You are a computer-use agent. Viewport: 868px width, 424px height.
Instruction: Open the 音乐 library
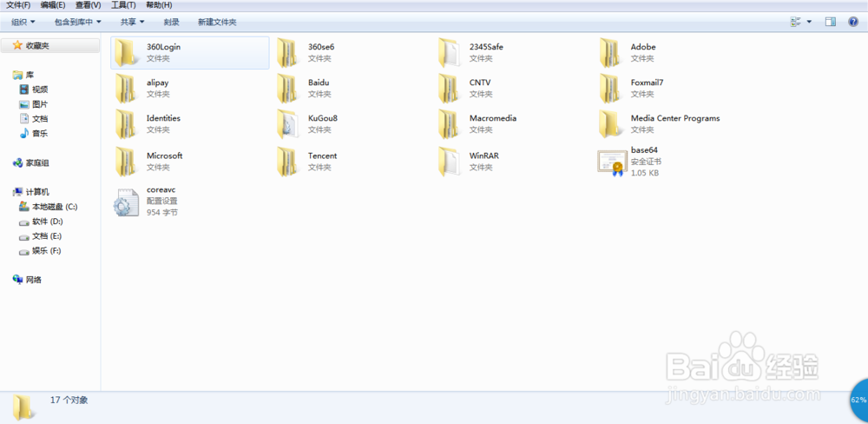40,134
